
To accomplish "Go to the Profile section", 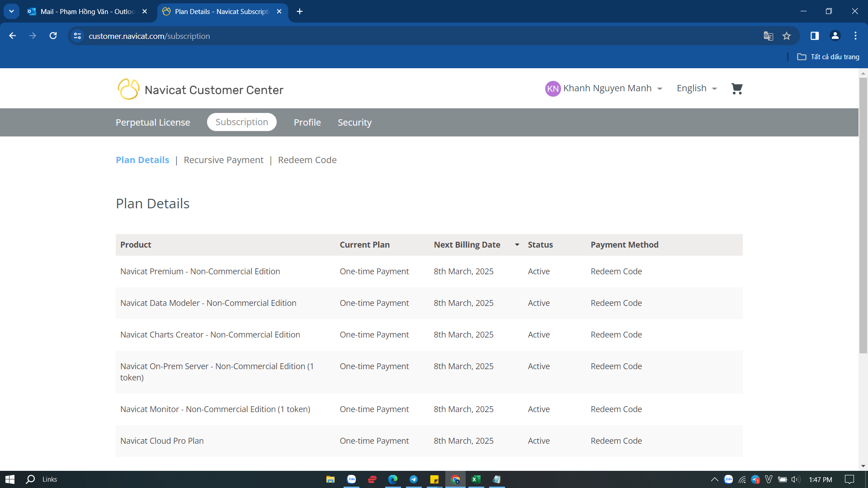I will tap(307, 122).
